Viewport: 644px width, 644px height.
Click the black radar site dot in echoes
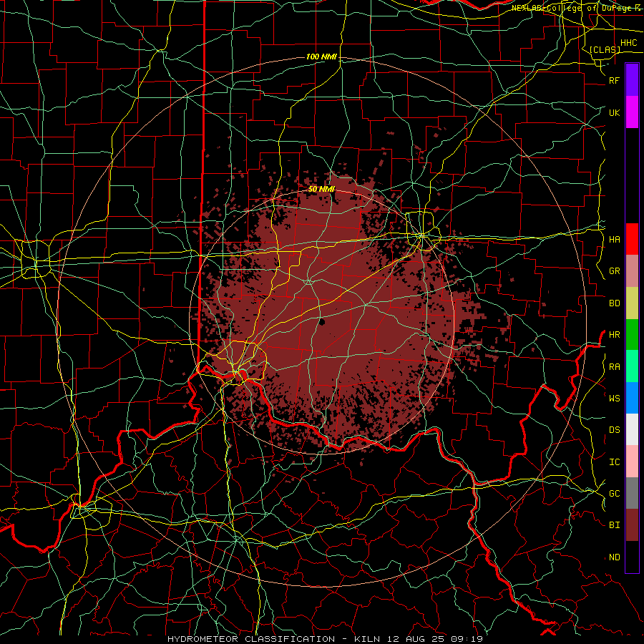(x=321, y=322)
